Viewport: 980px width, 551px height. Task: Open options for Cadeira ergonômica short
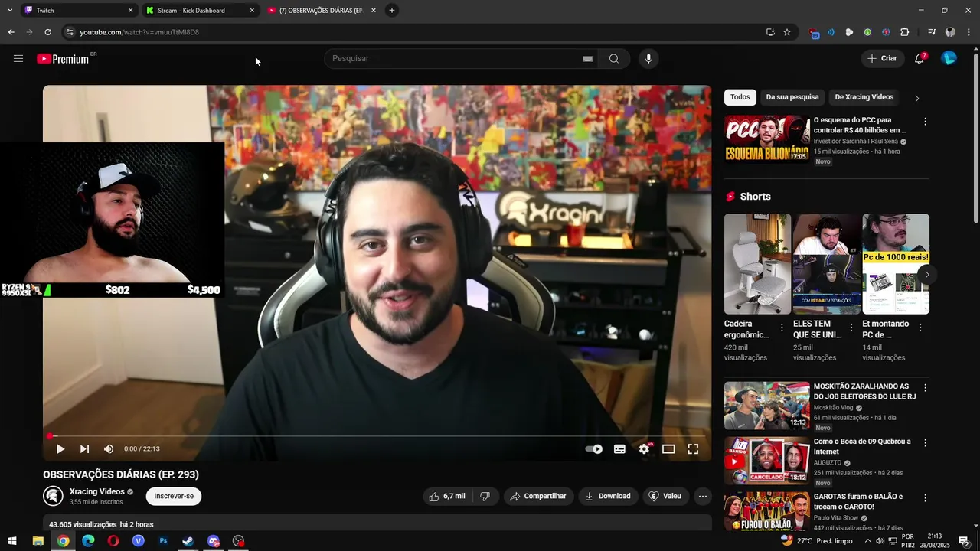(x=782, y=328)
